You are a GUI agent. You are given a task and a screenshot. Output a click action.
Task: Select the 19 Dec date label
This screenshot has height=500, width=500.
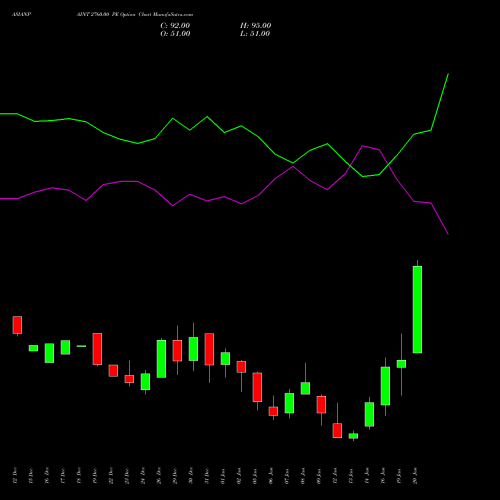tap(95, 476)
